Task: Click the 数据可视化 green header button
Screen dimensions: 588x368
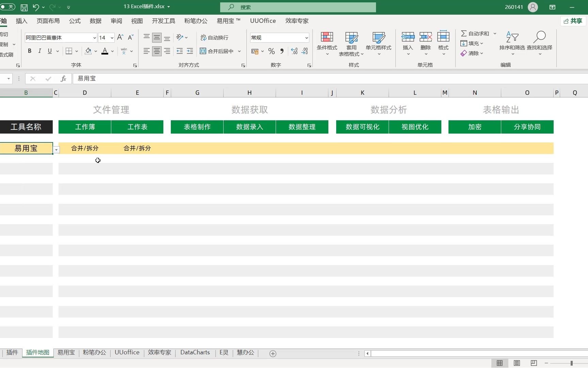Action: (362, 127)
